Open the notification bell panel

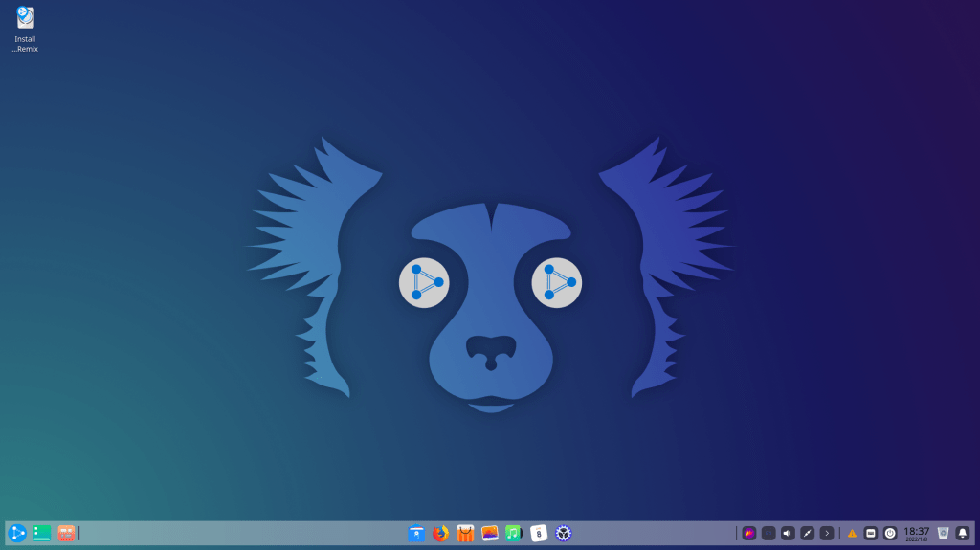pos(963,533)
